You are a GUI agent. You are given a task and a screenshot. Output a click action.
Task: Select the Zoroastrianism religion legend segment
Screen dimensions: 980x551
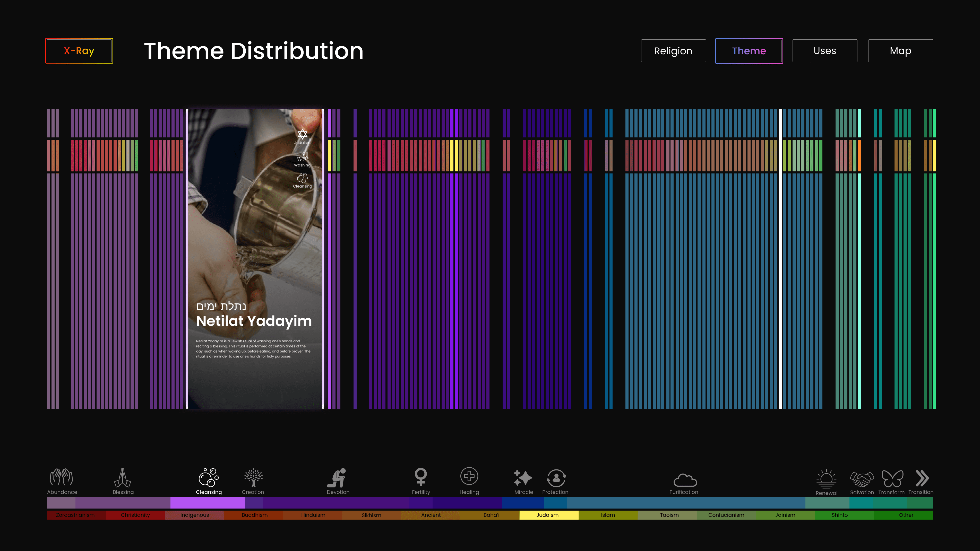pos(76,515)
